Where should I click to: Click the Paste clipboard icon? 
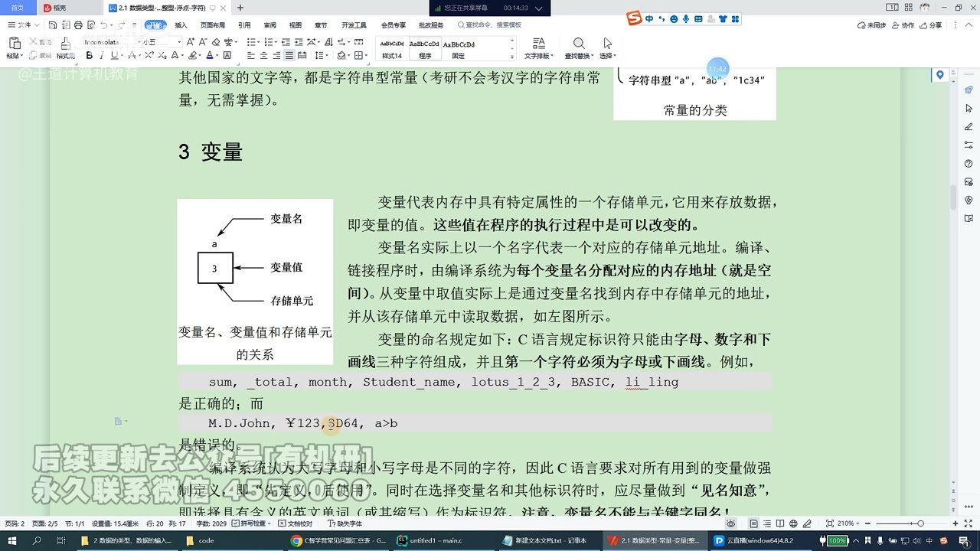click(x=15, y=43)
